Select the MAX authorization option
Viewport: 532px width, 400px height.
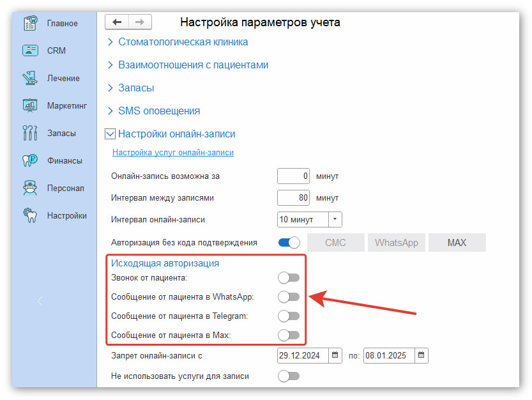(x=457, y=242)
